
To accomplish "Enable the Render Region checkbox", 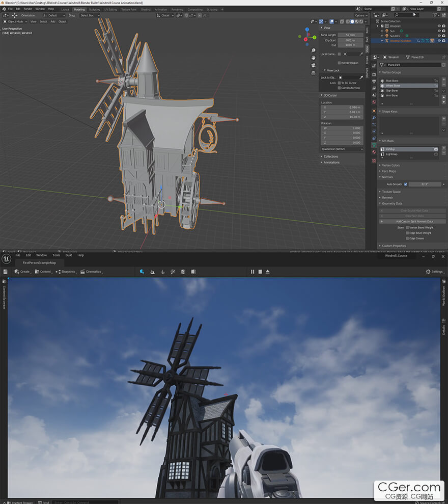I will pos(339,63).
